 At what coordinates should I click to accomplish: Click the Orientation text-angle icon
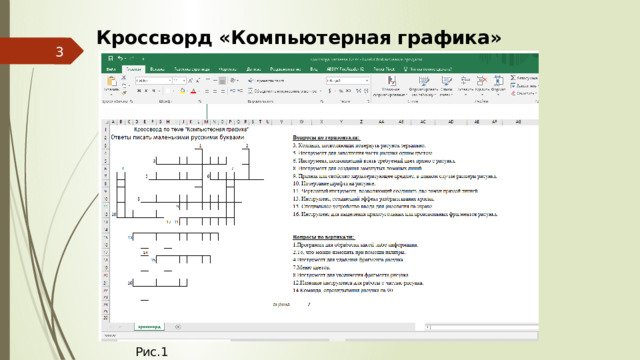coord(233,81)
